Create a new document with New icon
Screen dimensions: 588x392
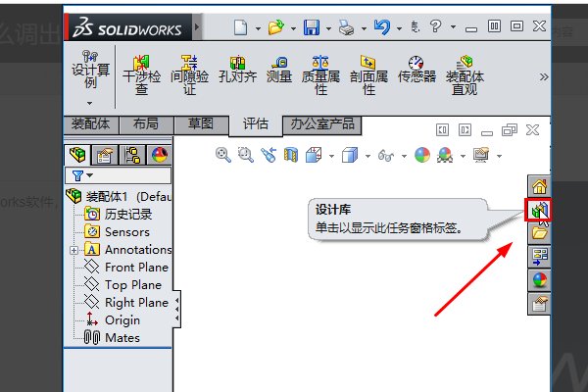(240, 27)
